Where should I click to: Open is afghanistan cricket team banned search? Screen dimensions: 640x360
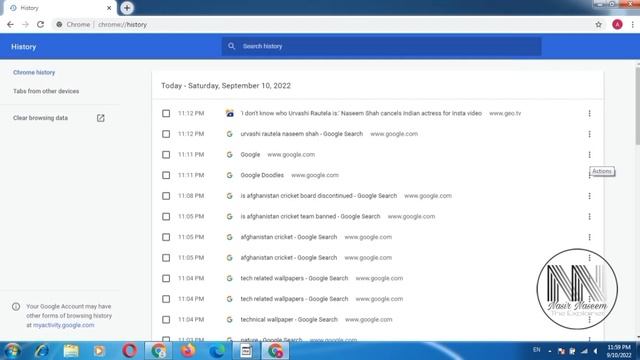(310, 216)
